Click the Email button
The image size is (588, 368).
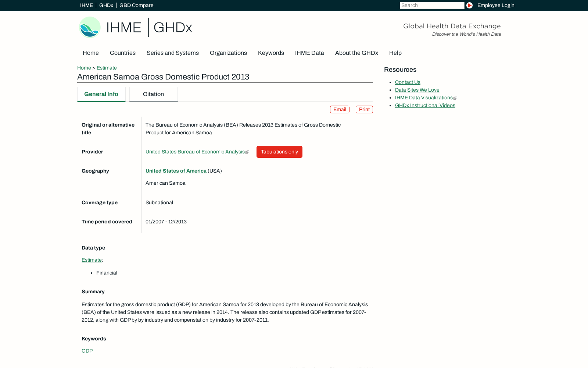tap(340, 110)
